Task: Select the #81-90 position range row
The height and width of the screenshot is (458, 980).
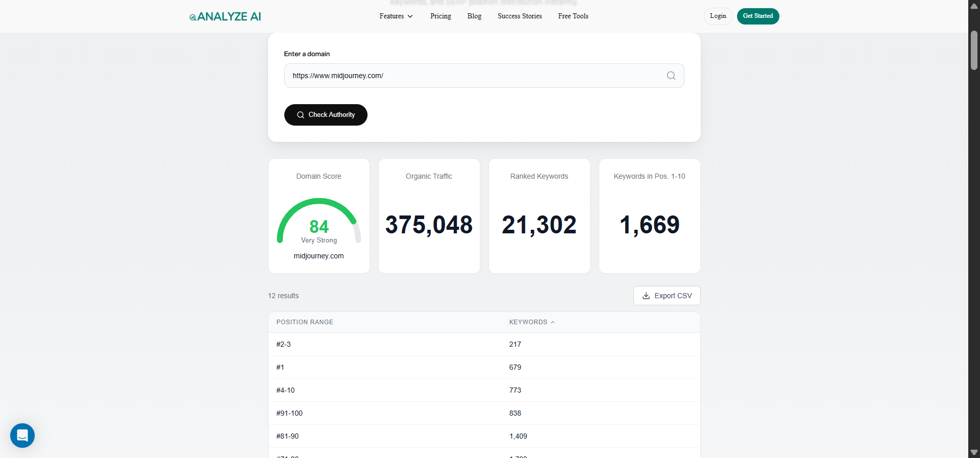Action: [484, 436]
